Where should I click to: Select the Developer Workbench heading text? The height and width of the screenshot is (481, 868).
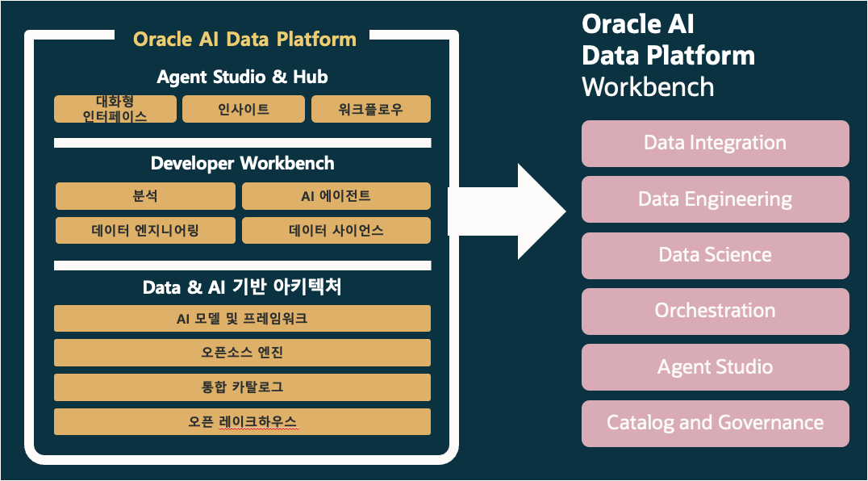click(x=242, y=163)
